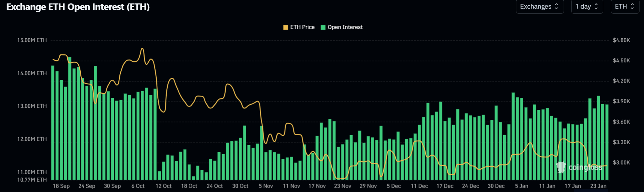Toggle ETH Price series in legend
The width and height of the screenshot is (644, 192).
tap(302, 27)
